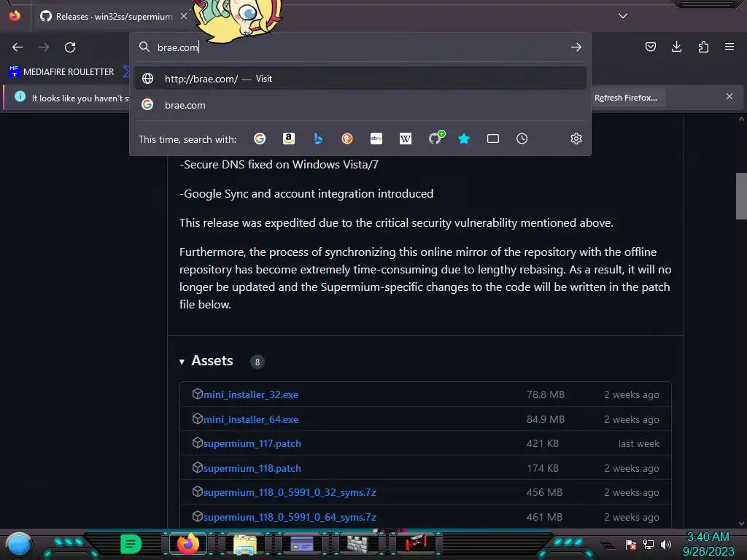Open the brick wall app on taskbar
Screen dimensions: 747x560
click(357, 544)
